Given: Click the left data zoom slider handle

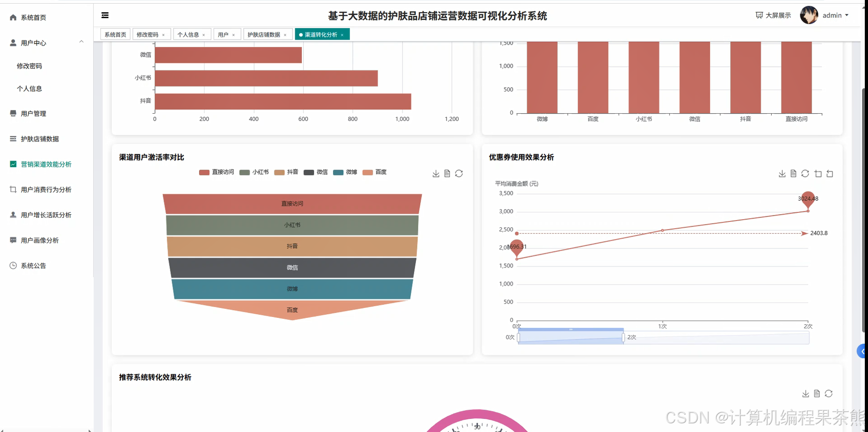Looking at the screenshot, I should 519,337.
